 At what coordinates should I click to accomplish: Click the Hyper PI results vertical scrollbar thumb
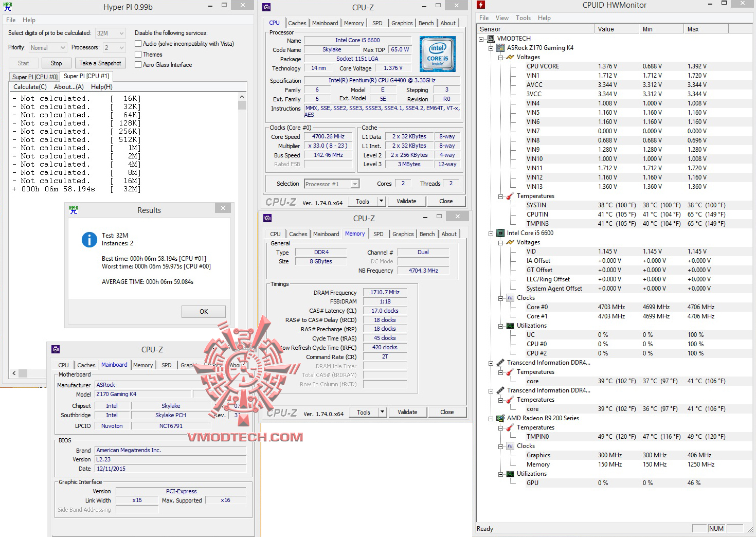(x=242, y=105)
